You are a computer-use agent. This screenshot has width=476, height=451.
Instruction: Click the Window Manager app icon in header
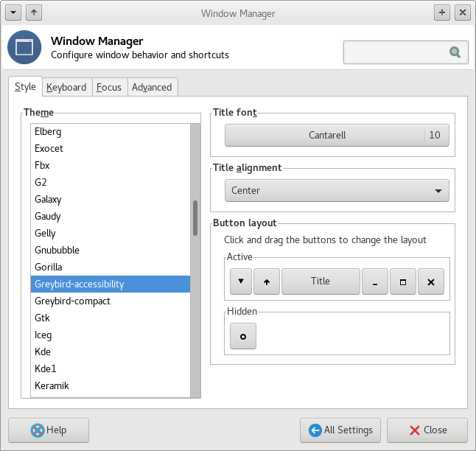click(24, 48)
